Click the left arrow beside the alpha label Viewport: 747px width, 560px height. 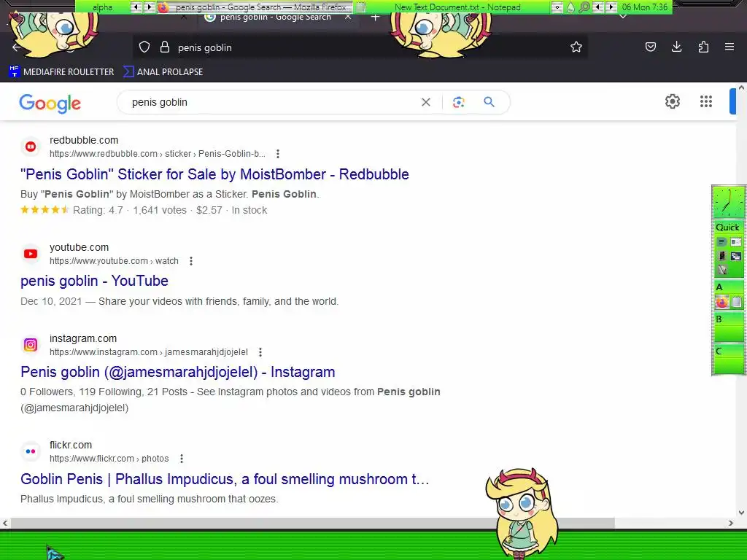(x=136, y=7)
